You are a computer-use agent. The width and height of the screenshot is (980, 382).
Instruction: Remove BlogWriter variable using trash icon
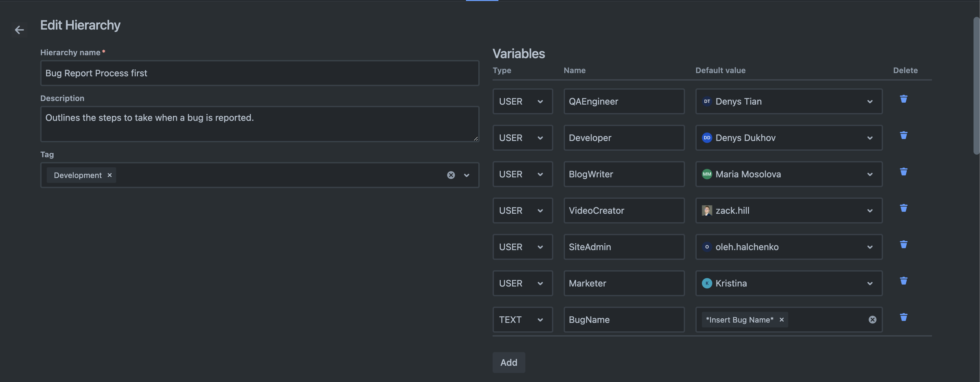pos(903,172)
